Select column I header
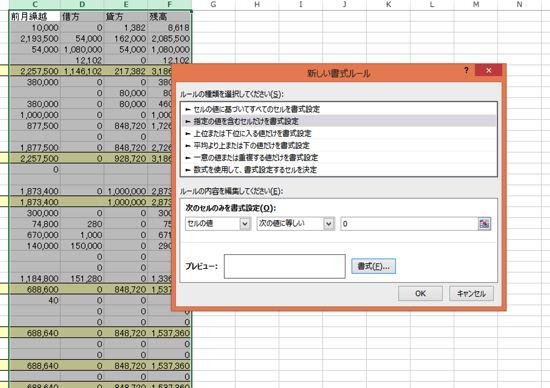 [301, 5]
